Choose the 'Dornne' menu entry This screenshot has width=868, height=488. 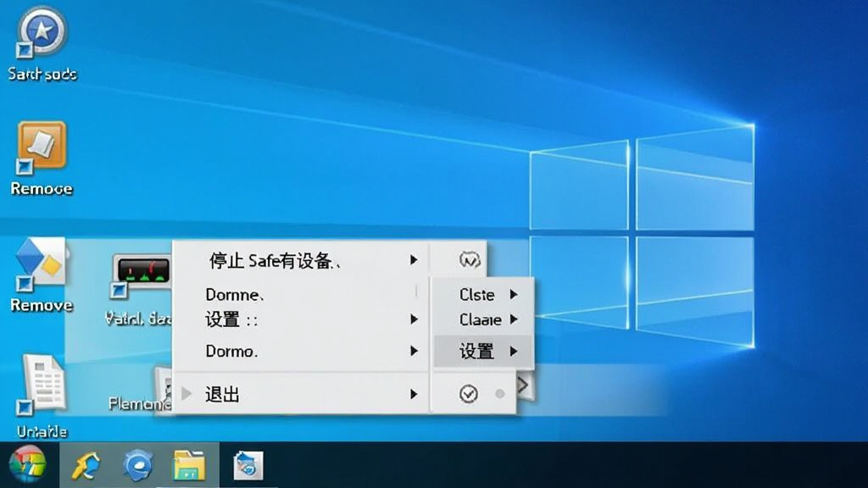[302, 294]
